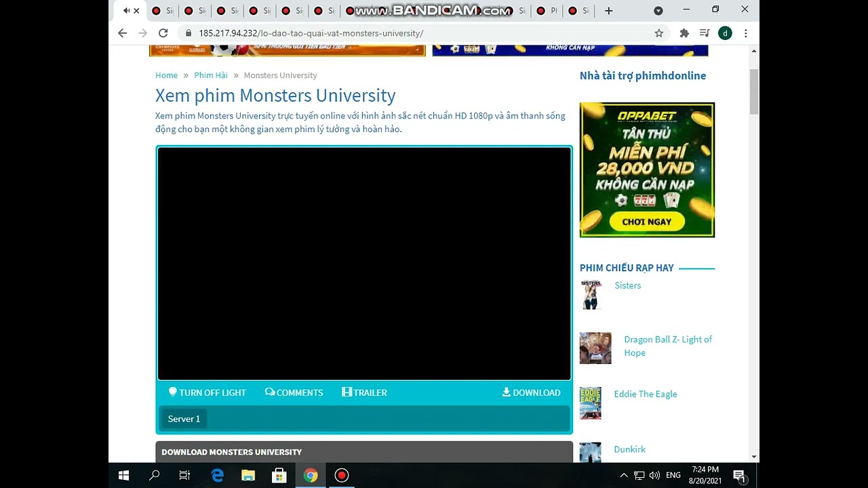The height and width of the screenshot is (488, 868).
Task: Go back using the browser back arrow
Action: tap(122, 33)
